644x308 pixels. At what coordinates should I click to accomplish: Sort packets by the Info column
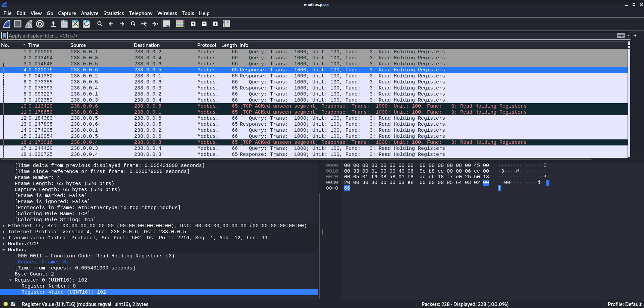pos(433,45)
